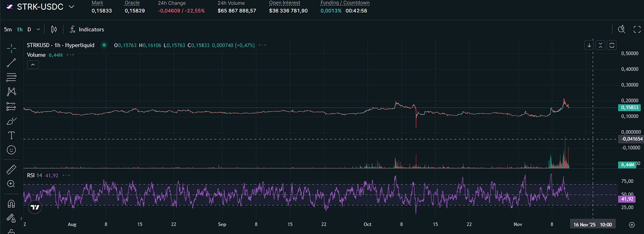Select the crosshair cursor tool
Screen dimensions: 644x234
click(11, 48)
